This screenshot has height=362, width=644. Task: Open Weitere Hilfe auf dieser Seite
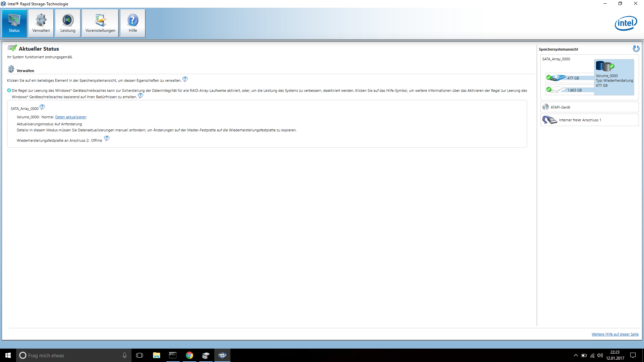(615, 334)
